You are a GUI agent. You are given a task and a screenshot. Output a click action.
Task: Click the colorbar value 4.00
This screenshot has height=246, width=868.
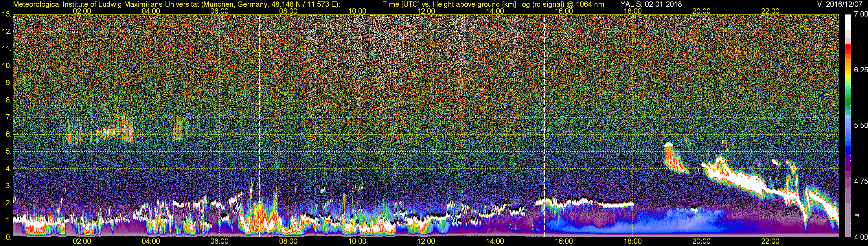860,237
